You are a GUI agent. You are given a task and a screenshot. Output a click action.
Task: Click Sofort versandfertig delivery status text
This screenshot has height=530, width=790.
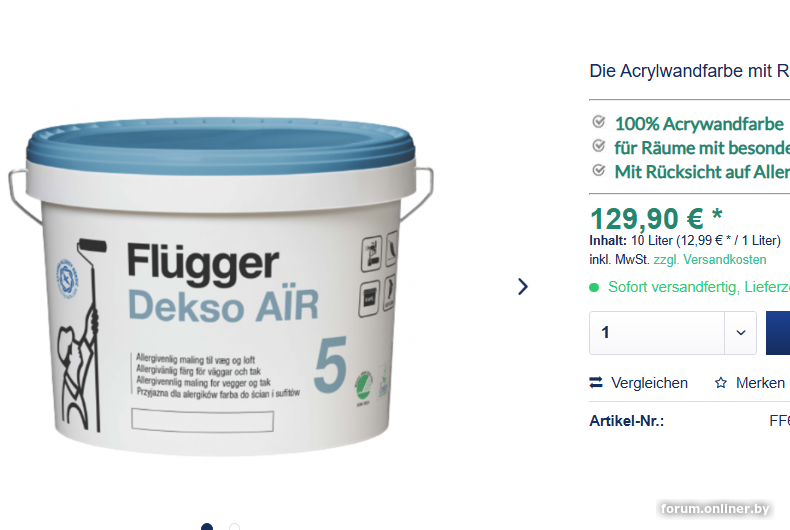(x=698, y=287)
